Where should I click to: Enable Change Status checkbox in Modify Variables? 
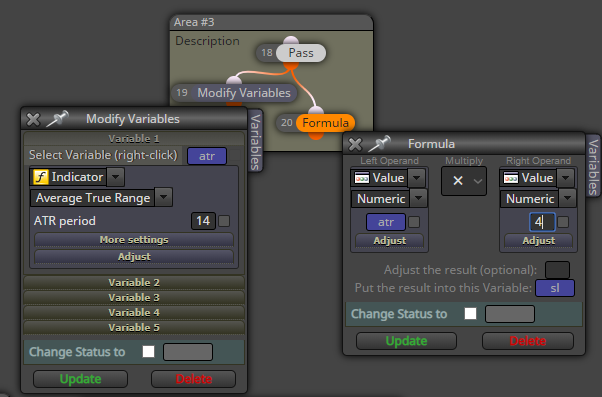148,352
